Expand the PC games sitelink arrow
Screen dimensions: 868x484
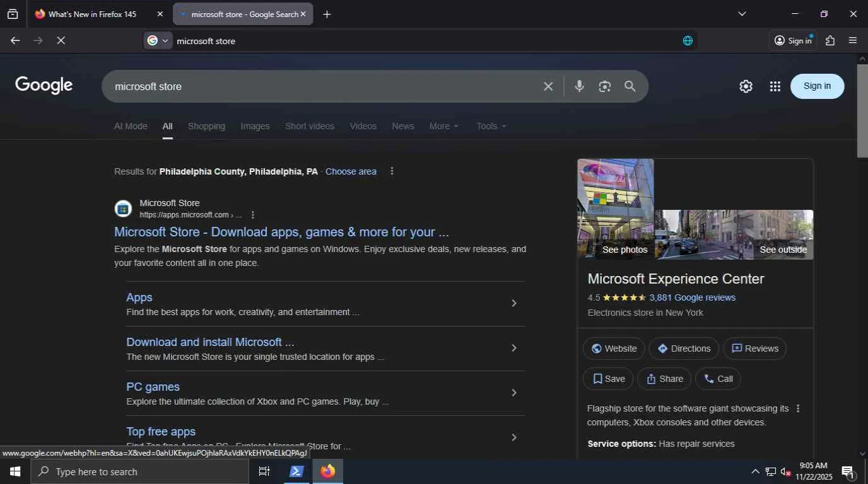[514, 393]
